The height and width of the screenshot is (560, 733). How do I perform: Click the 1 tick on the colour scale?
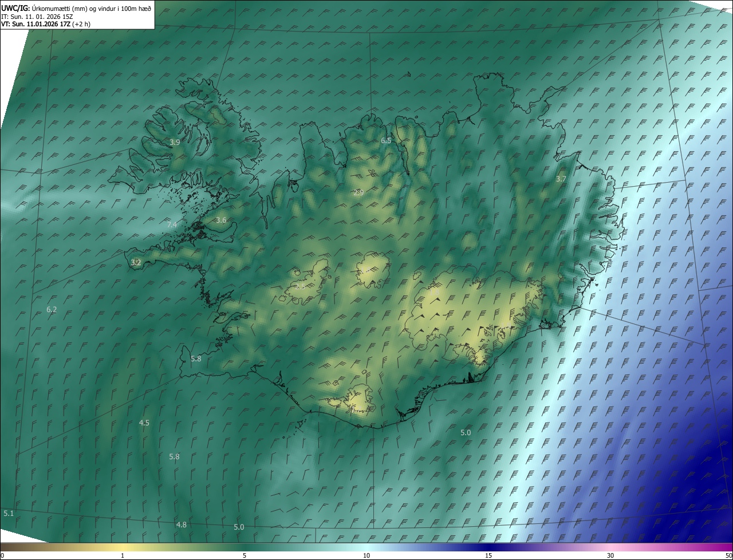[x=123, y=555]
